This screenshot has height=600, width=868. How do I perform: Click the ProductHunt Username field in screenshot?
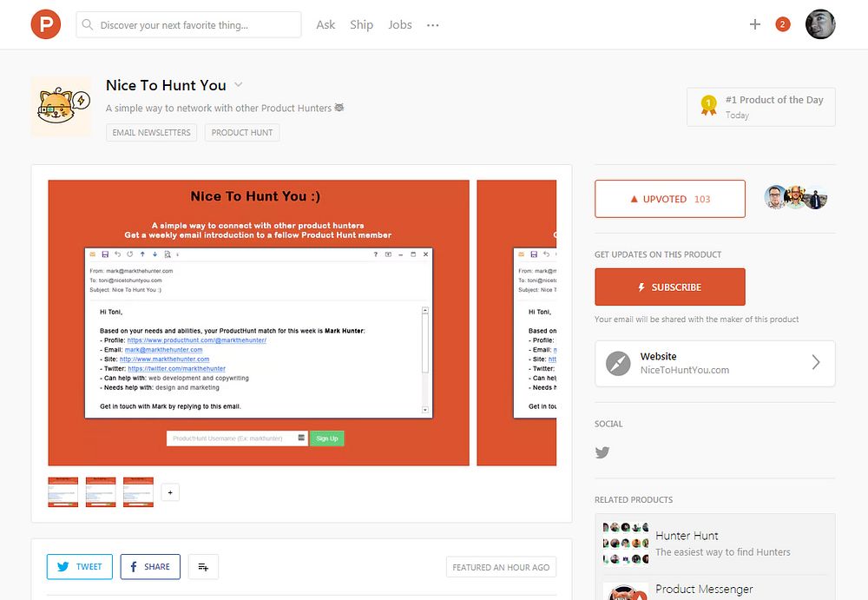coord(237,438)
